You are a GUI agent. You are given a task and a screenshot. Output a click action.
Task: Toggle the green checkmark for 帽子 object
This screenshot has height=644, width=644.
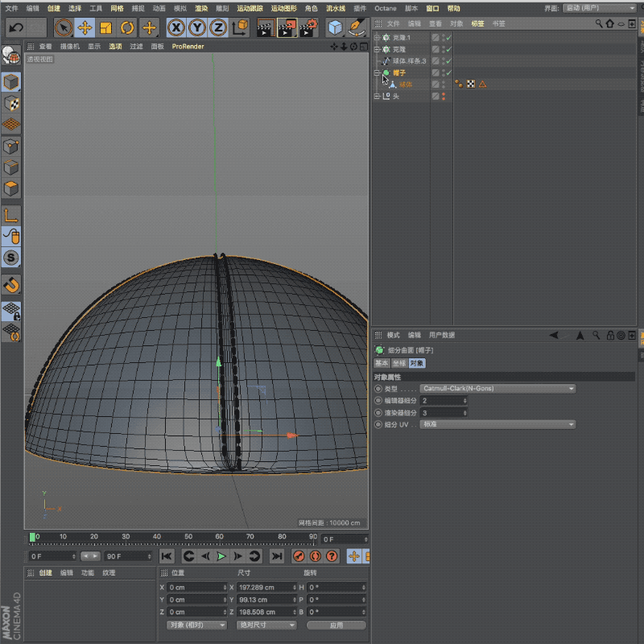448,72
